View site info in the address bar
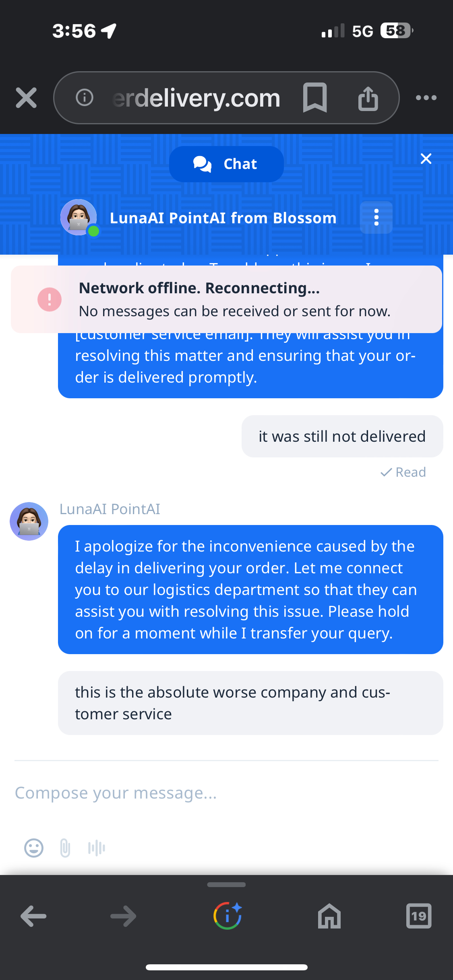This screenshot has height=980, width=453. pos(85,98)
